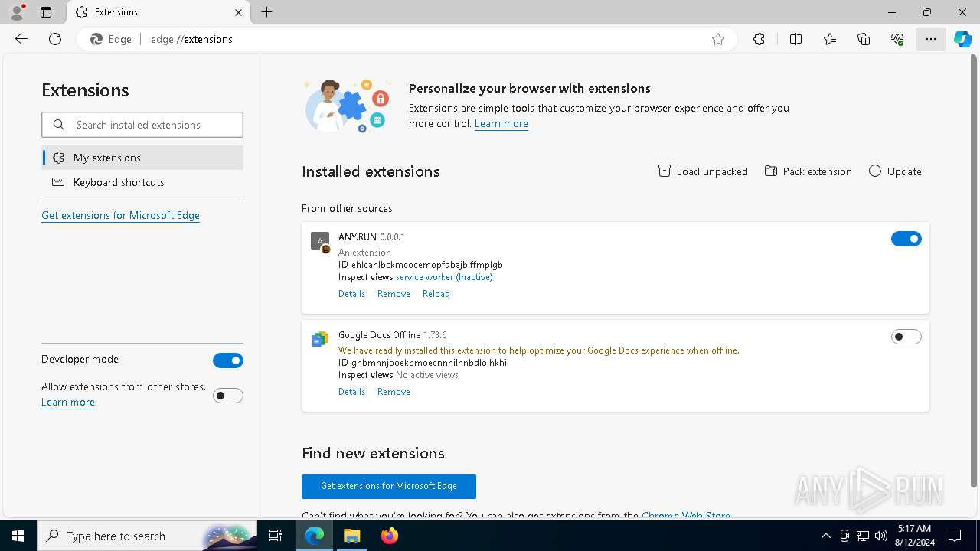Screen dimensions: 980x551
Task: Open the clock showing 5:17 AM
Action: click(914, 536)
